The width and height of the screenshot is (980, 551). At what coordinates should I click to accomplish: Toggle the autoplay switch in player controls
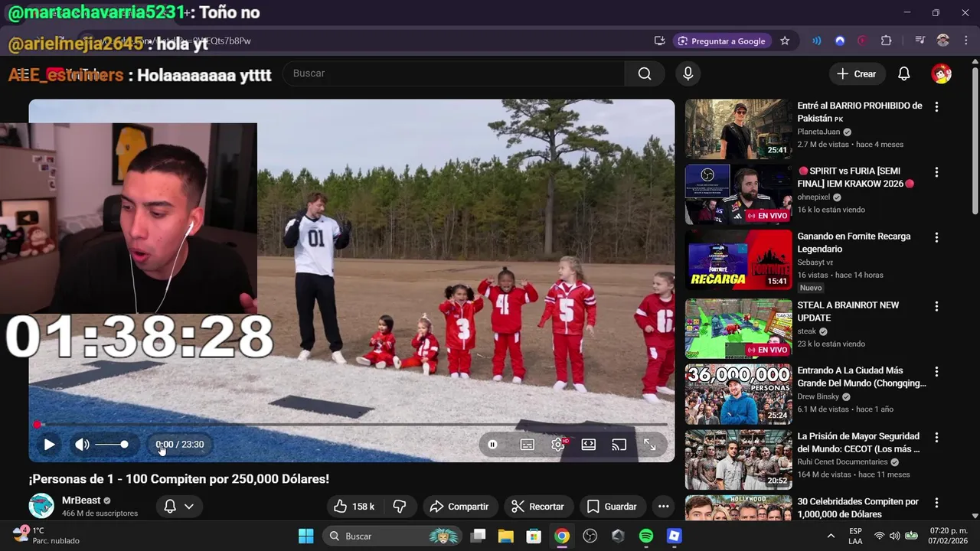492,445
